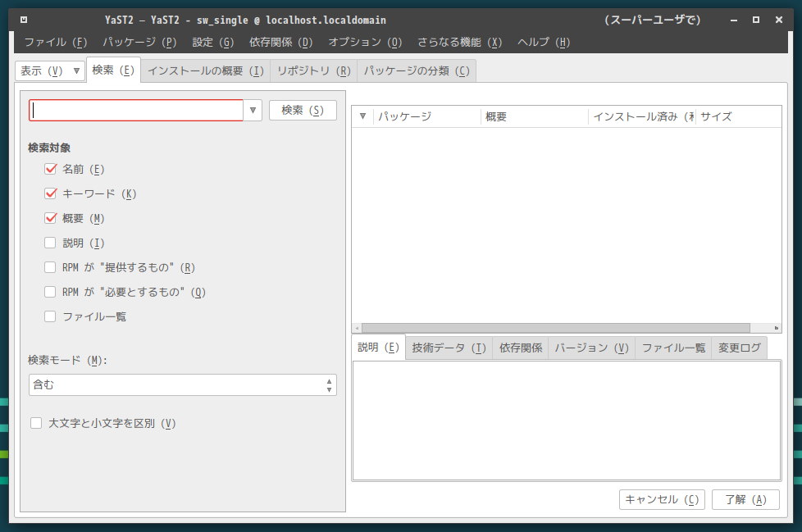802x532 pixels.
Task: Open the 設定 (G) menu
Action: (212, 43)
